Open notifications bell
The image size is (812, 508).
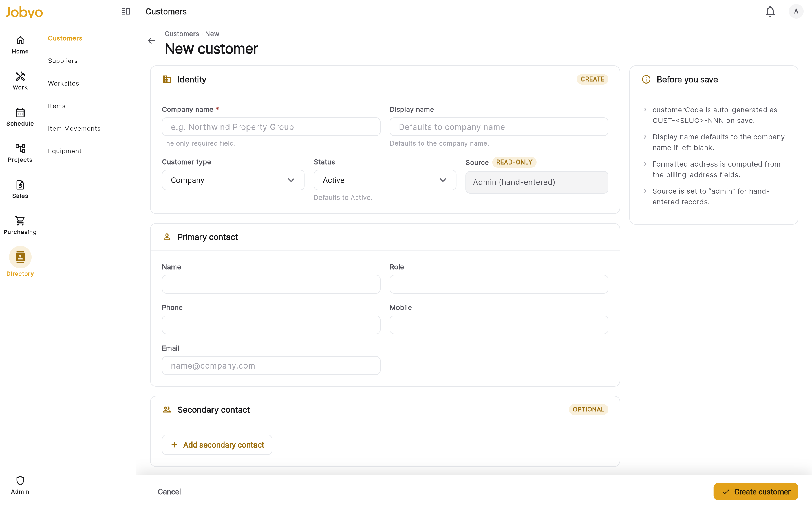point(770,11)
